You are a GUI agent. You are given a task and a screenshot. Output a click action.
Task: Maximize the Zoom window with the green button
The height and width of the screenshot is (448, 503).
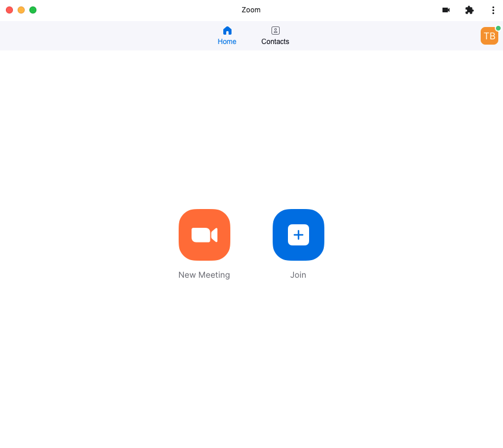pyautogui.click(x=33, y=10)
